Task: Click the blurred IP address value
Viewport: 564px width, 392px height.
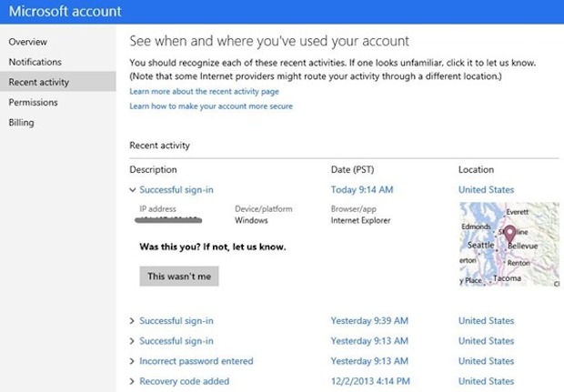Action: point(166,220)
